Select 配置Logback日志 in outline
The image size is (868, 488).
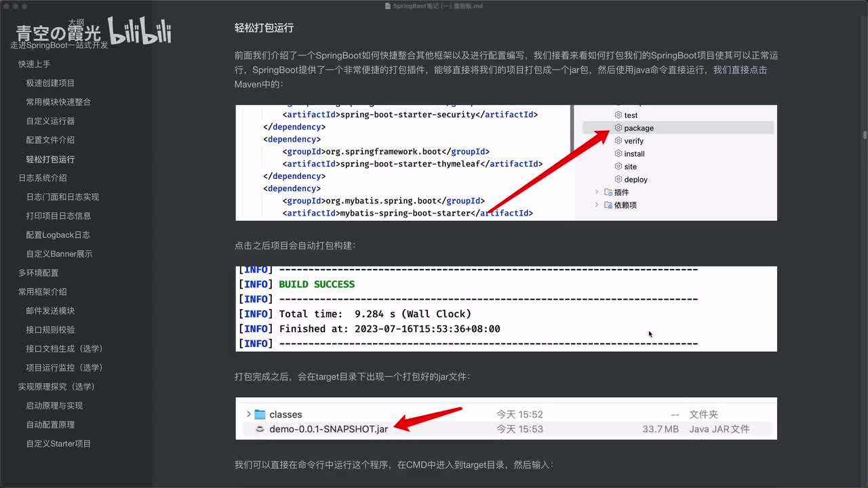pos(58,235)
